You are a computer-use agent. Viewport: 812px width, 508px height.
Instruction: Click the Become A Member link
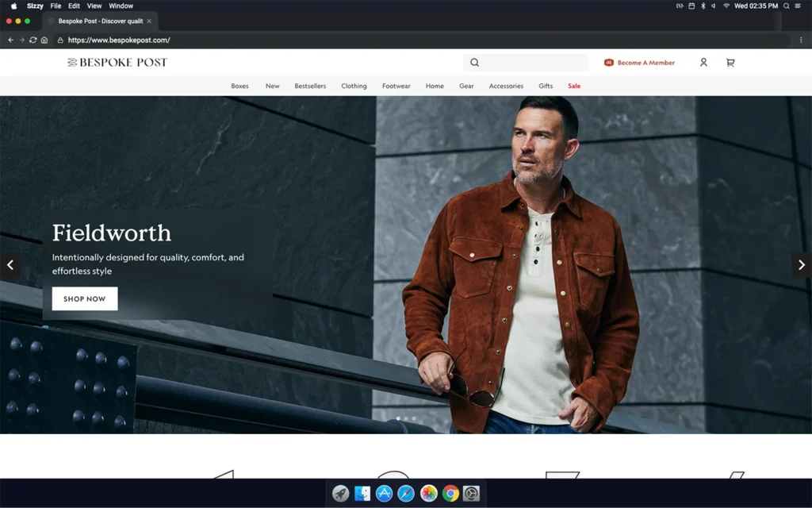(640, 63)
